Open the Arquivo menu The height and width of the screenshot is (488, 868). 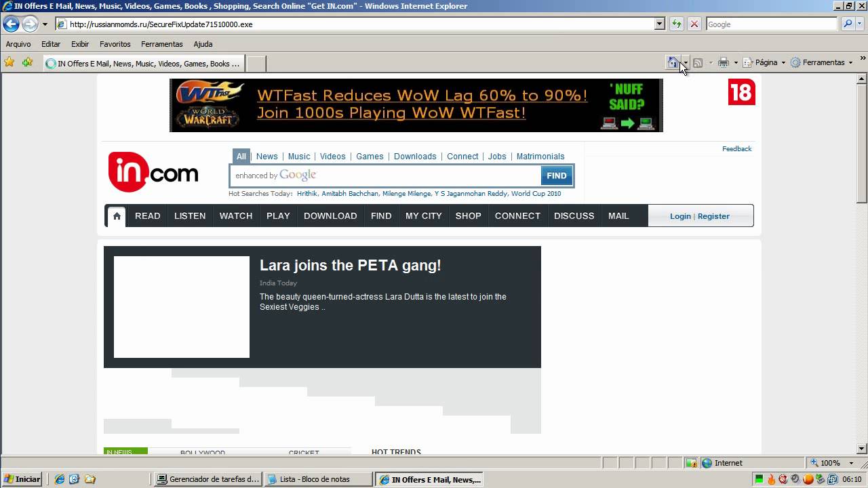pyautogui.click(x=18, y=44)
